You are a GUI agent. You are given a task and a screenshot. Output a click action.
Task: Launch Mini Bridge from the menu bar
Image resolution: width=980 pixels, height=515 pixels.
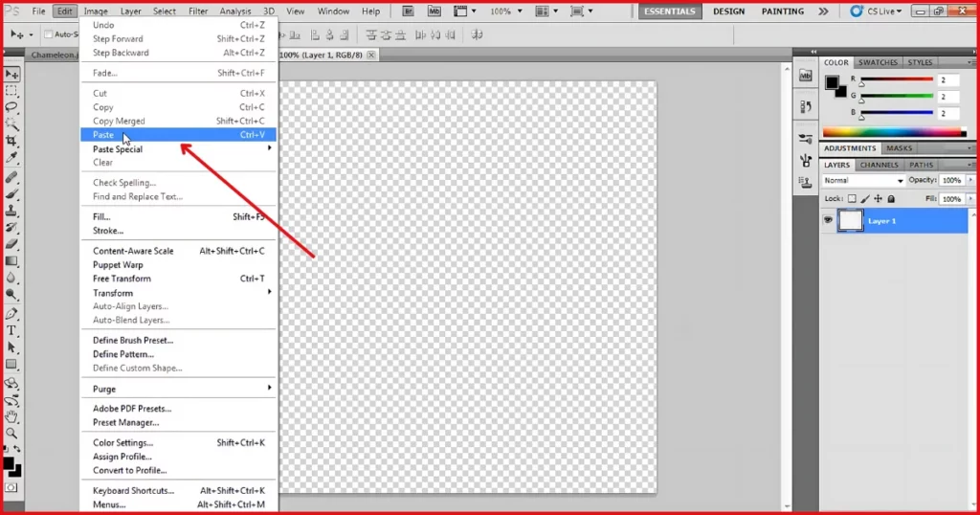pos(434,11)
